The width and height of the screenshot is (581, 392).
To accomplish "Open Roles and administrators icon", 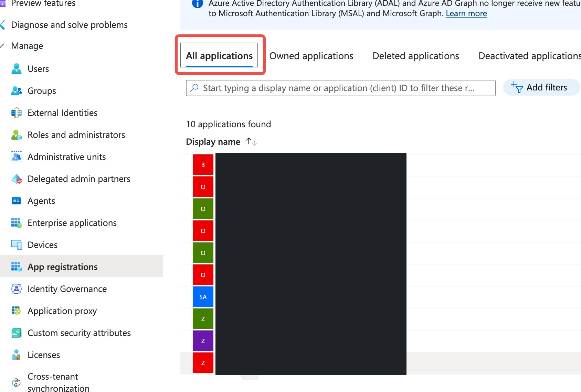I will tap(17, 135).
